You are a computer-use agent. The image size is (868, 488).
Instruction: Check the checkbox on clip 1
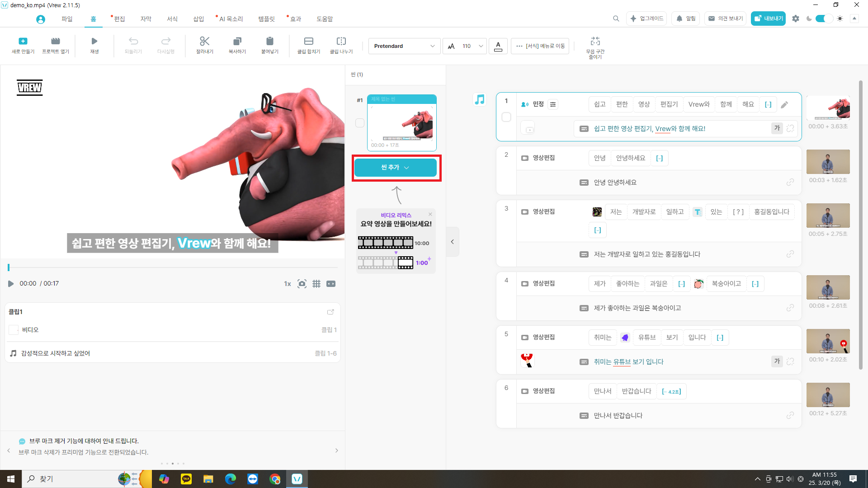point(506,117)
